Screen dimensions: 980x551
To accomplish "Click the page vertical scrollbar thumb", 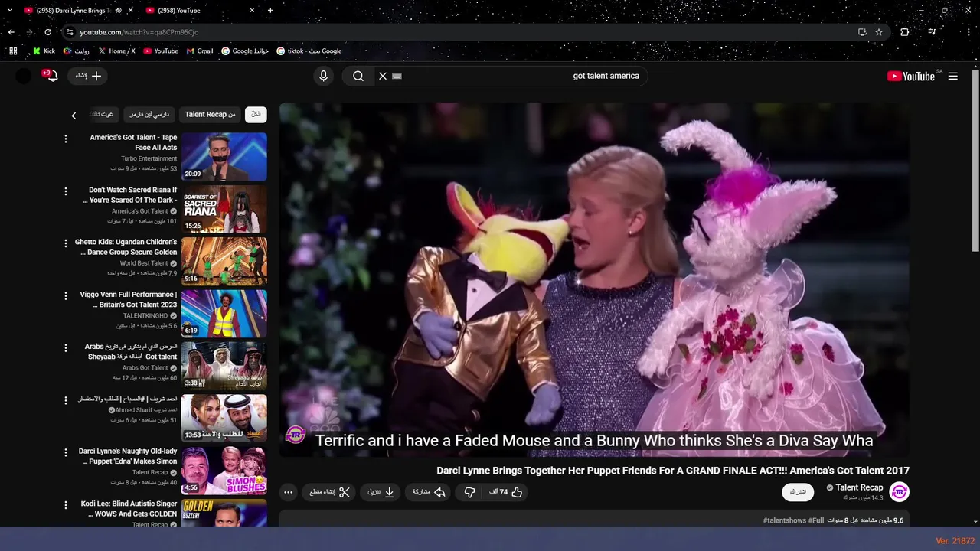I will tap(975, 161).
